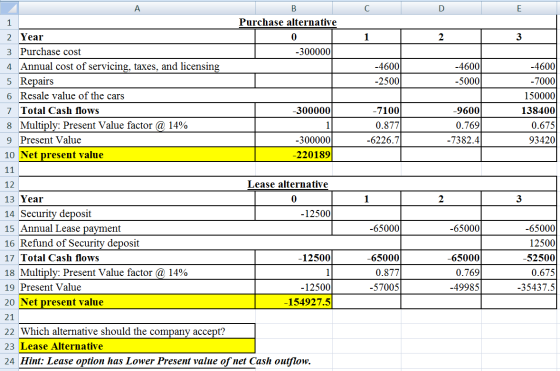Select row 7 header
Viewport: 560px width, 371px height.
(9, 111)
